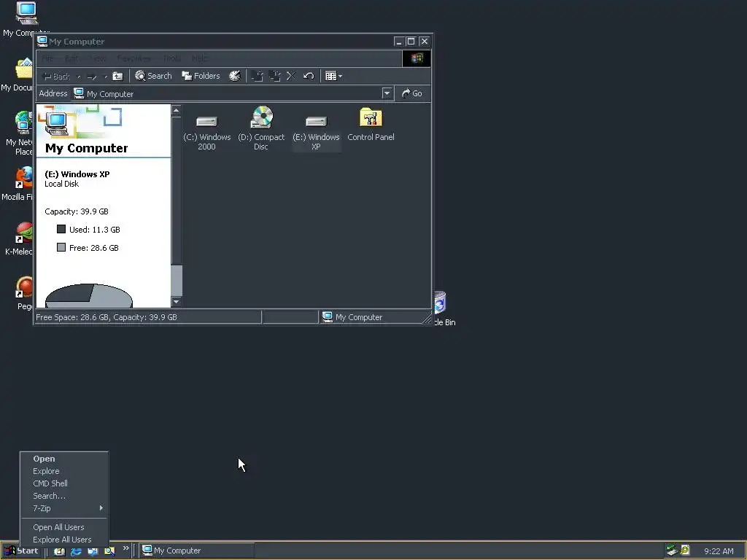This screenshot has width=747, height=560.
Task: Launch Internet Explorer from quick launch
Action: coord(76,551)
